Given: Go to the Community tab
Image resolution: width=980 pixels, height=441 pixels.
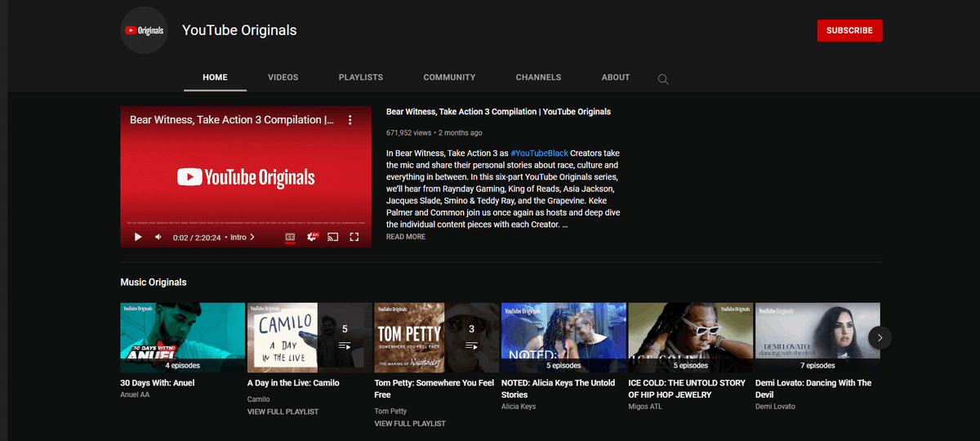Looking at the screenshot, I should (449, 78).
